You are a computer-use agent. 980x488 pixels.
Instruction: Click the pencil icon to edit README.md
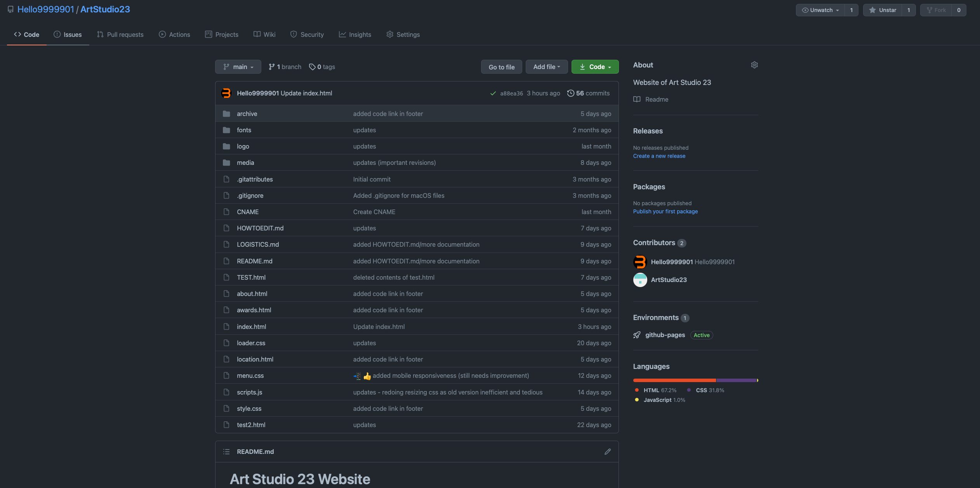(608, 452)
